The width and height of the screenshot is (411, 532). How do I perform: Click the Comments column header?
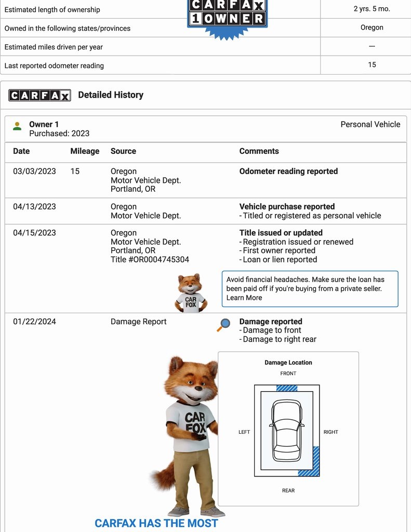259,151
